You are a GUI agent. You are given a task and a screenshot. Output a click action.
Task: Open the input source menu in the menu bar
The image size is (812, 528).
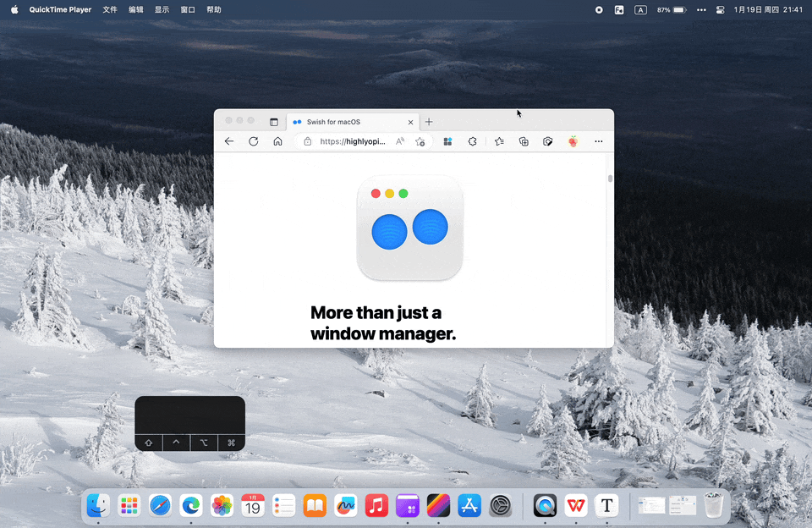[x=640, y=9]
